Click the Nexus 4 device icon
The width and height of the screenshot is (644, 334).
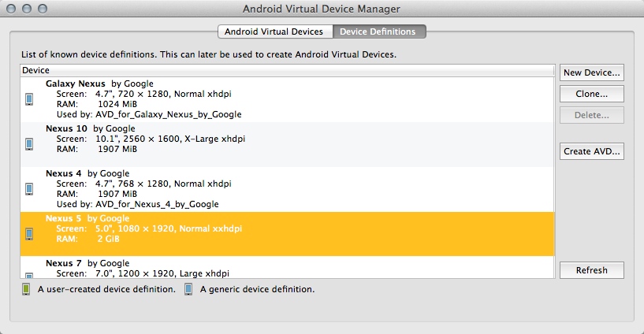tap(29, 189)
